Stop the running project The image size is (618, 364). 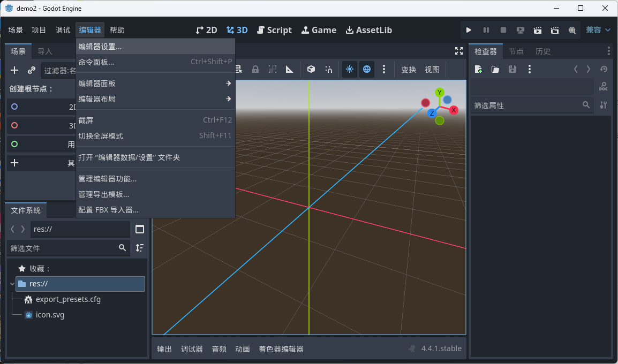click(503, 30)
